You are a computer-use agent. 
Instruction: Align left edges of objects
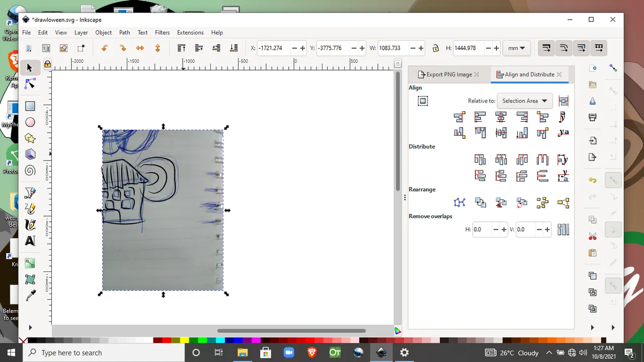480,117
